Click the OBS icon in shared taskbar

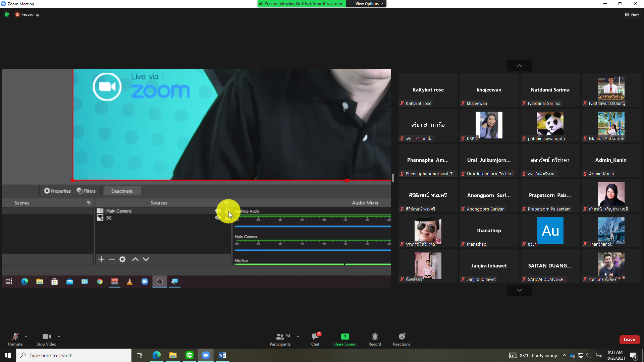point(160,282)
